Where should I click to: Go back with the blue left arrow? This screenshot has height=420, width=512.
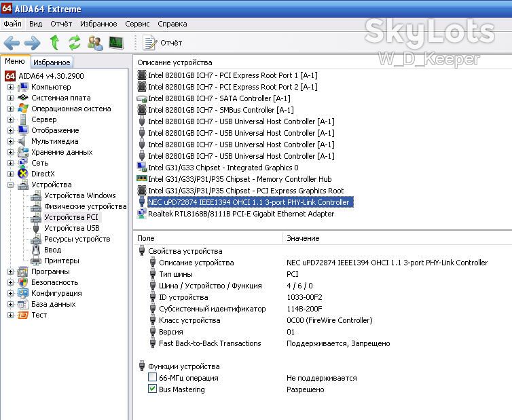[x=12, y=43]
